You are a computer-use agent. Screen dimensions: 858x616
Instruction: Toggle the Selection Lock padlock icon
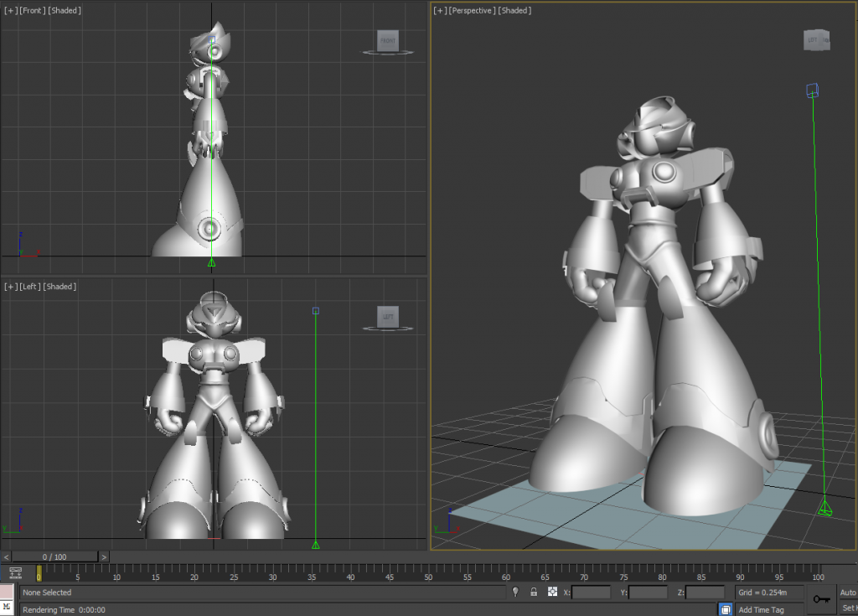pyautogui.click(x=534, y=592)
